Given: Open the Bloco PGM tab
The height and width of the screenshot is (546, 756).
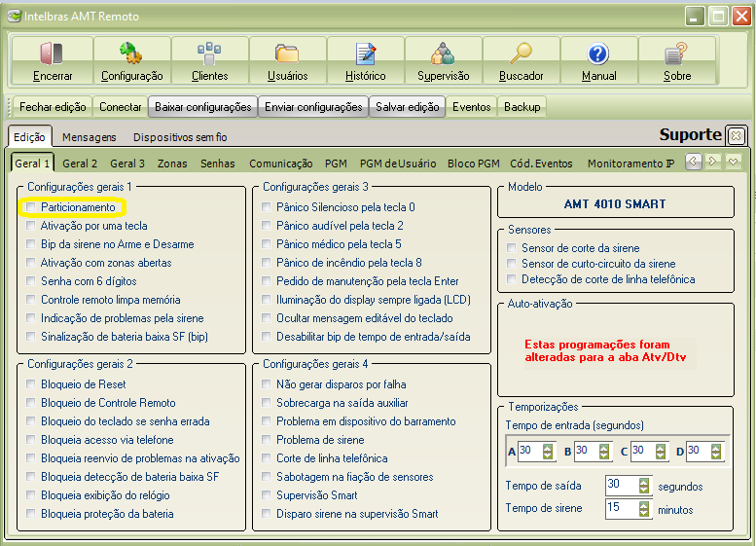Looking at the screenshot, I should click(x=473, y=164).
